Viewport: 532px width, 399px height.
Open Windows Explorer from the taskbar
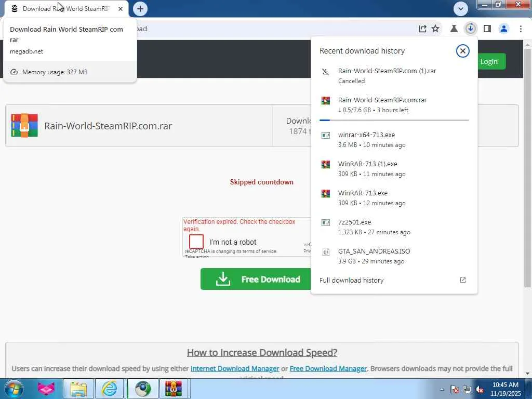[78, 389]
